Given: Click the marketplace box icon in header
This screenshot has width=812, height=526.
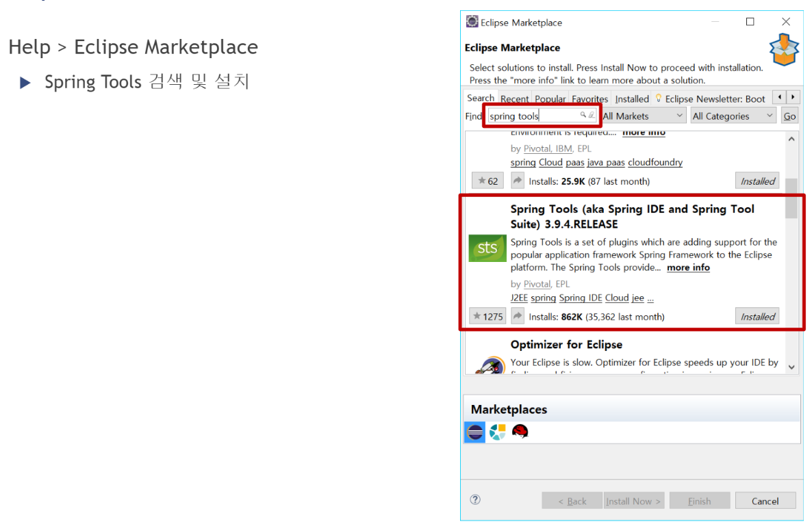Looking at the screenshot, I should 783,50.
